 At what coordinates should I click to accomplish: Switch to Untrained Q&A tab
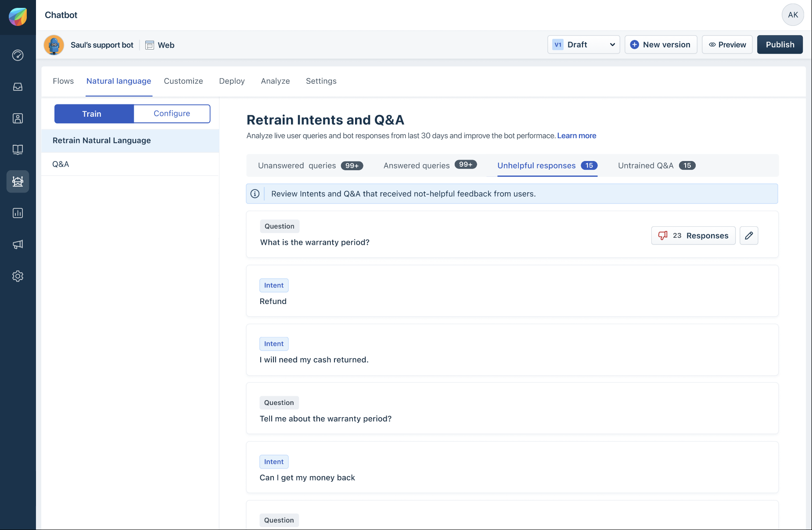pos(657,165)
